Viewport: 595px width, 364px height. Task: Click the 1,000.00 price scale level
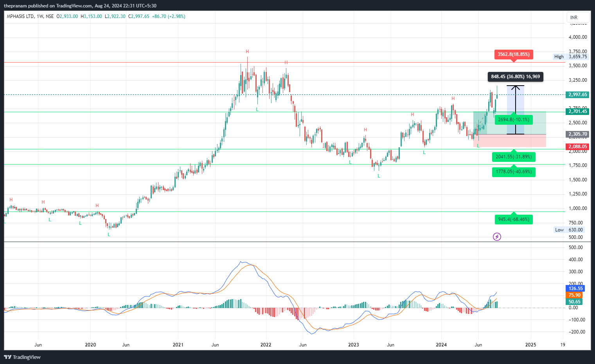pos(578,208)
